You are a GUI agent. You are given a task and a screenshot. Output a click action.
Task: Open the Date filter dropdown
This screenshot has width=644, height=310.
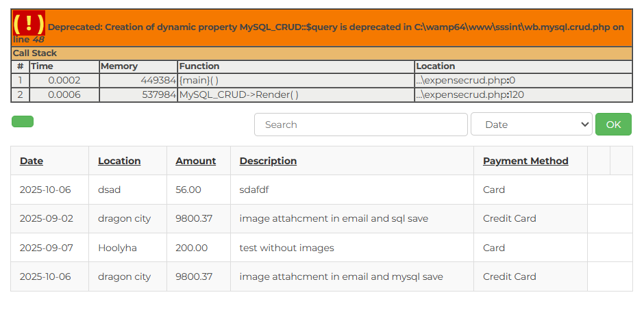(531, 125)
